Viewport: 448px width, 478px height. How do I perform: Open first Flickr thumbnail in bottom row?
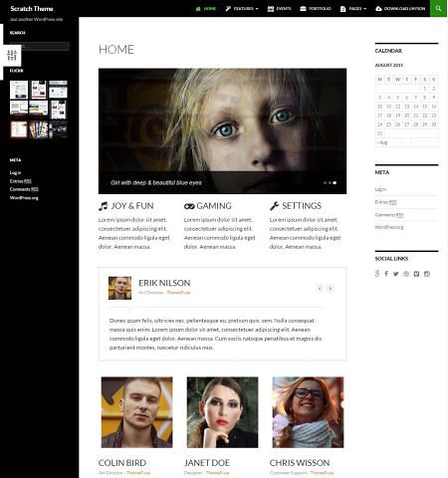click(x=19, y=129)
